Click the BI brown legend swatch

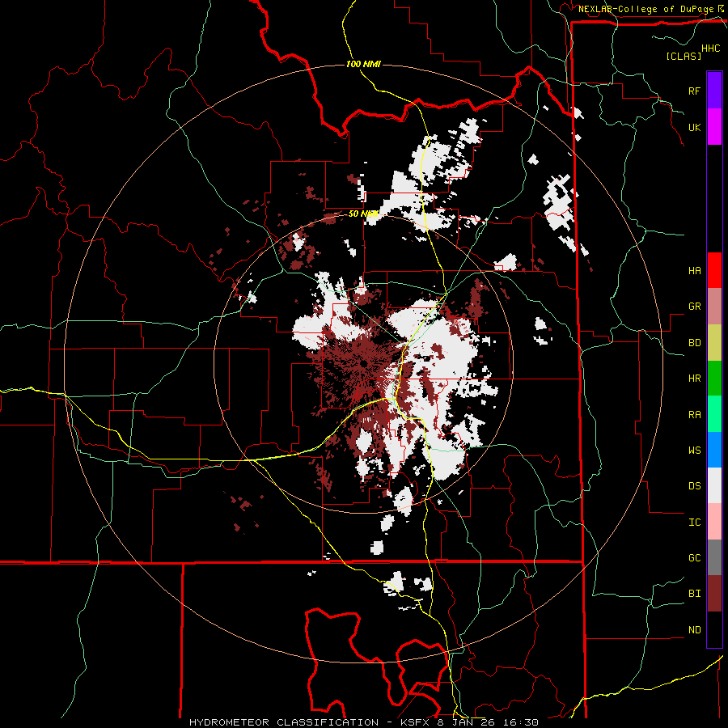[x=714, y=594]
